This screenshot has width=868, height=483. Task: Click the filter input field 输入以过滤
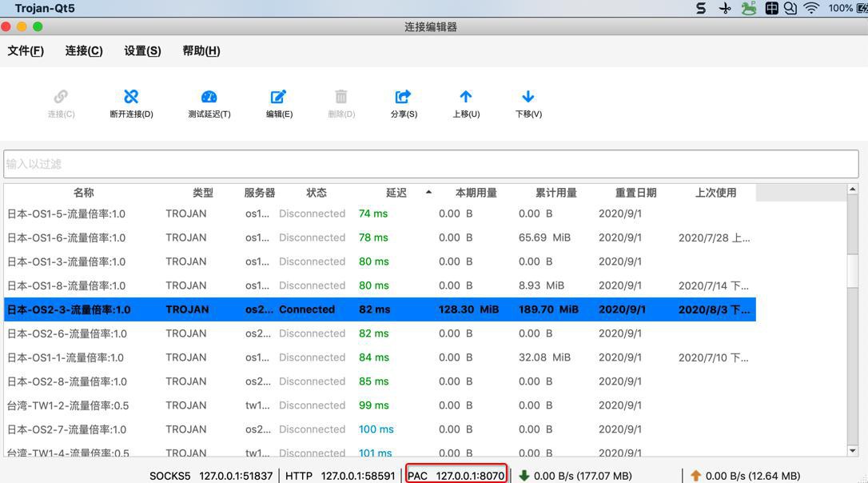click(x=431, y=164)
